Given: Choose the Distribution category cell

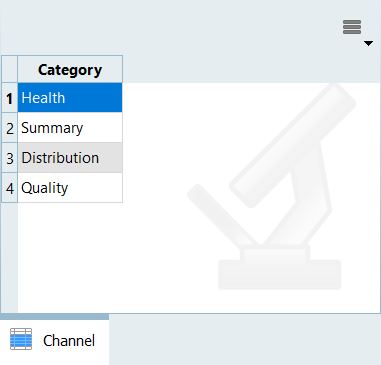Looking at the screenshot, I should pyautogui.click(x=70, y=158).
